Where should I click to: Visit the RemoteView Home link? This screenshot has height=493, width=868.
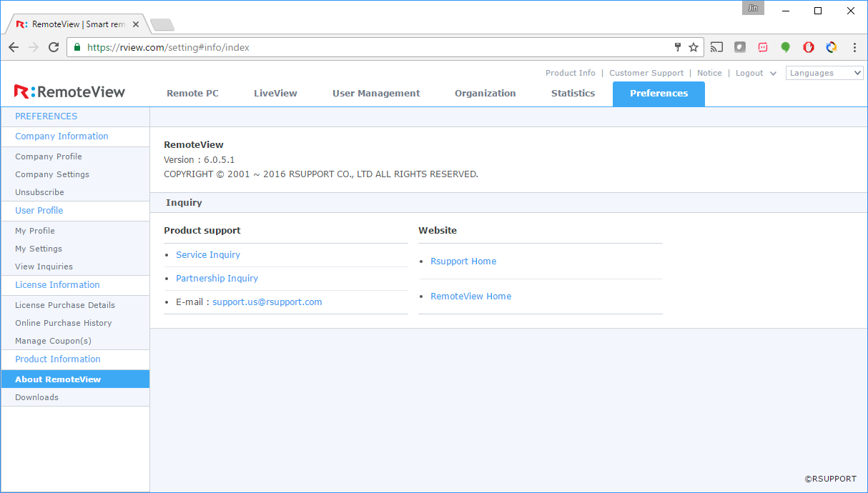pos(470,297)
